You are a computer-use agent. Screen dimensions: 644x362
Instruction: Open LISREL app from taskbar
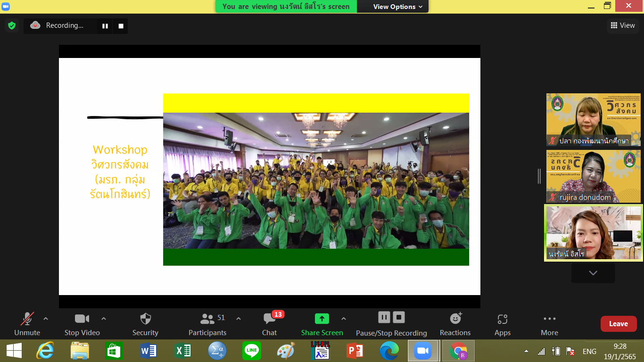(x=321, y=351)
